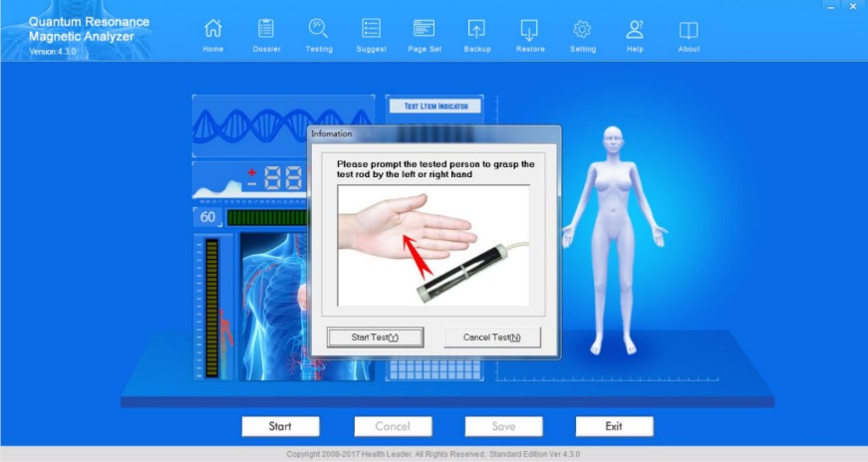
Task: Click the bottom Start button
Action: 280,426
